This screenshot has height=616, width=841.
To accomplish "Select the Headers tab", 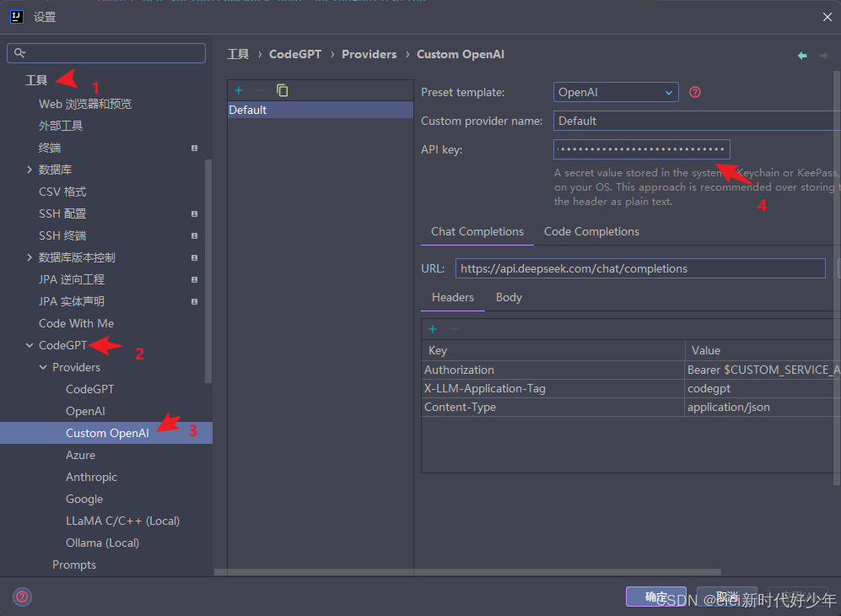I will (453, 298).
